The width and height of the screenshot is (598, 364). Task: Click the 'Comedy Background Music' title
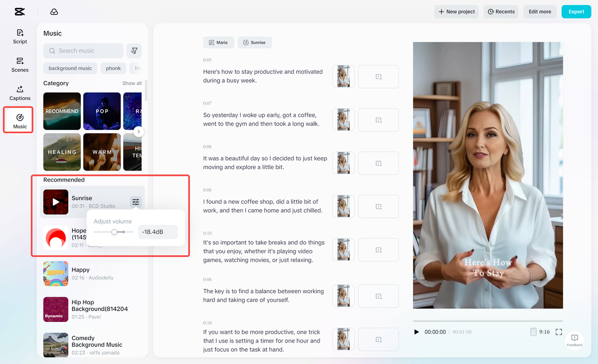click(x=97, y=341)
